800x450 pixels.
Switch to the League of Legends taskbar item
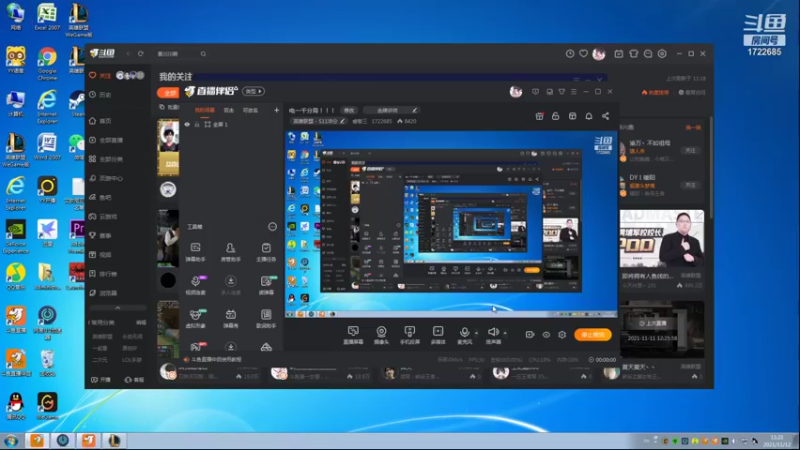pyautogui.click(x=114, y=440)
